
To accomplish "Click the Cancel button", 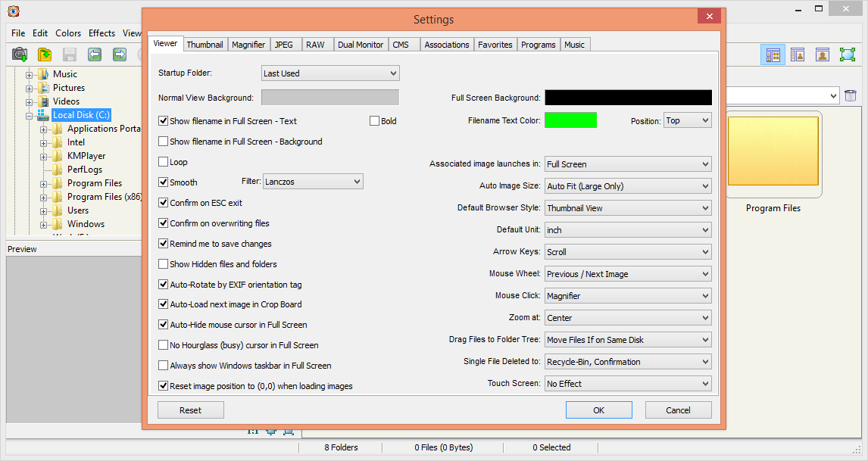I will [678, 410].
